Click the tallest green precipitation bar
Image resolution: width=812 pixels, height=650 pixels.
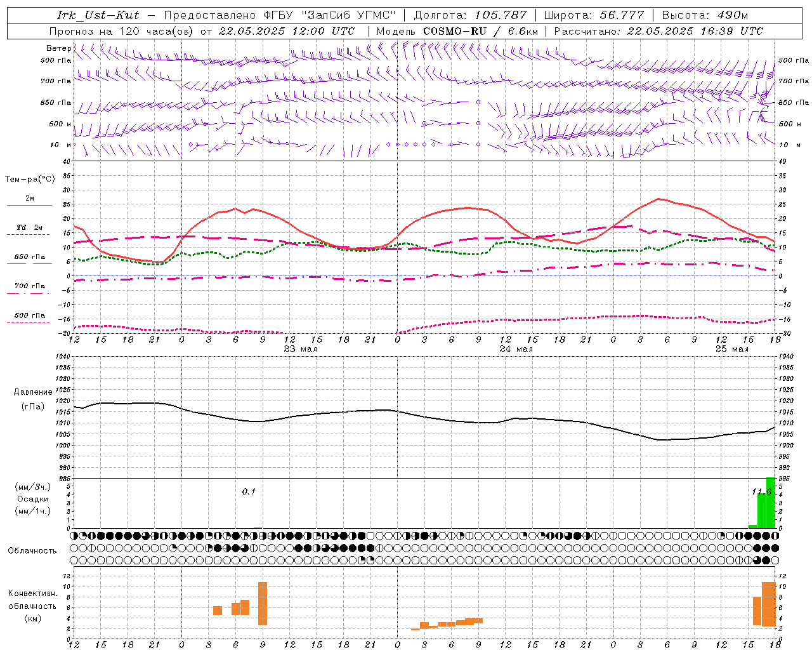point(770,503)
